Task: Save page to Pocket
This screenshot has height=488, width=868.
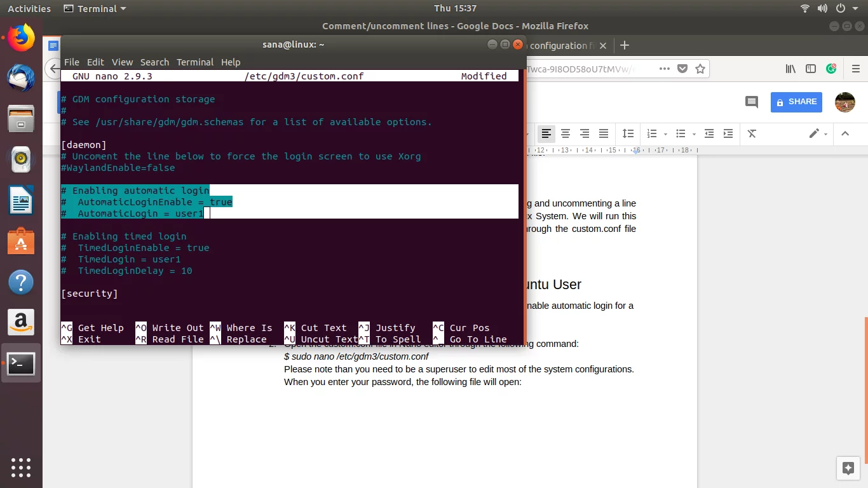Action: click(682, 69)
